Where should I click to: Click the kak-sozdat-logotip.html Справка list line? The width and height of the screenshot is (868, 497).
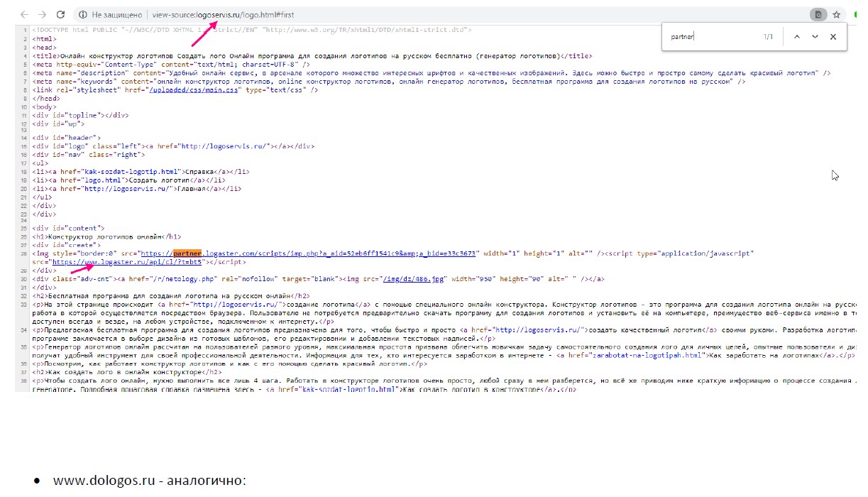(x=141, y=172)
